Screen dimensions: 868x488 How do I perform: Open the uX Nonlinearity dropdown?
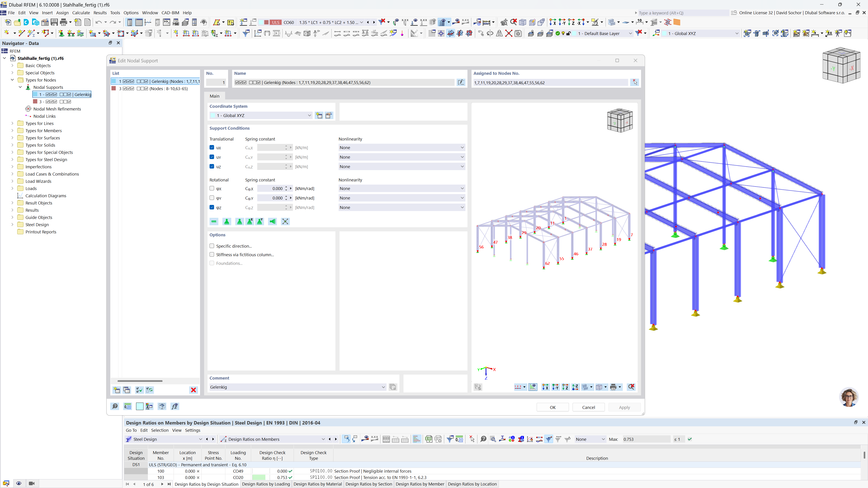402,148
